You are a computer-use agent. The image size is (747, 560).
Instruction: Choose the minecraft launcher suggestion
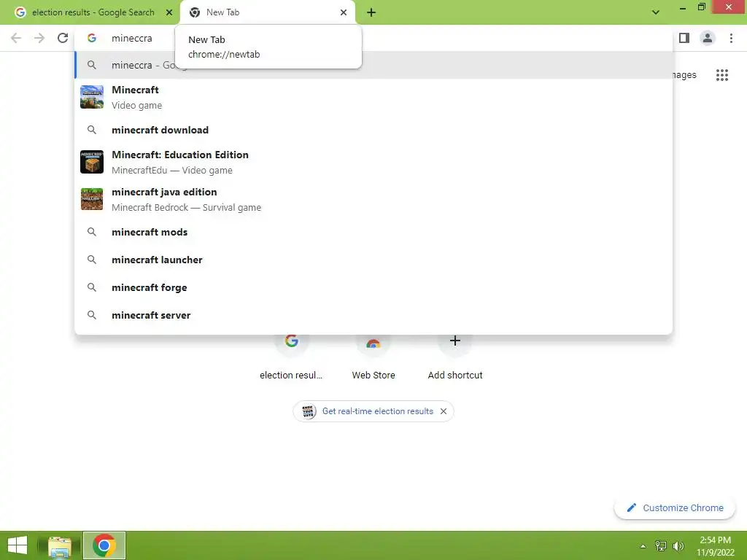(373, 260)
